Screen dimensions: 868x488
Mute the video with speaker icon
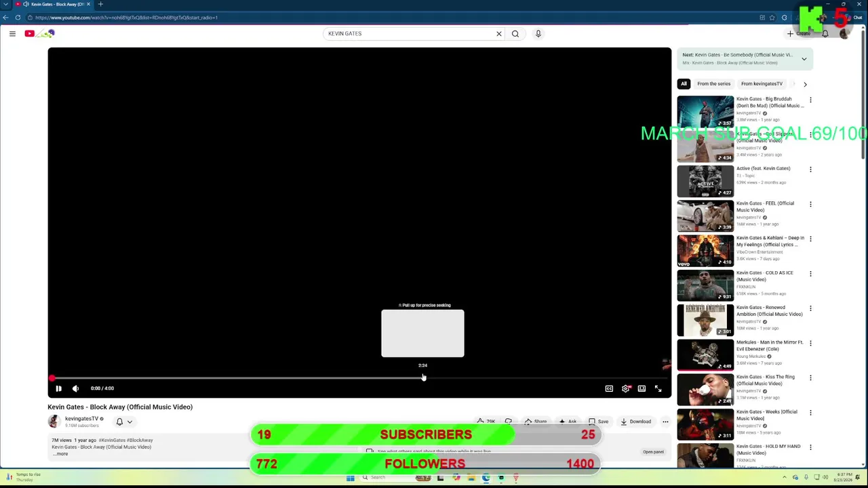pyautogui.click(x=75, y=388)
